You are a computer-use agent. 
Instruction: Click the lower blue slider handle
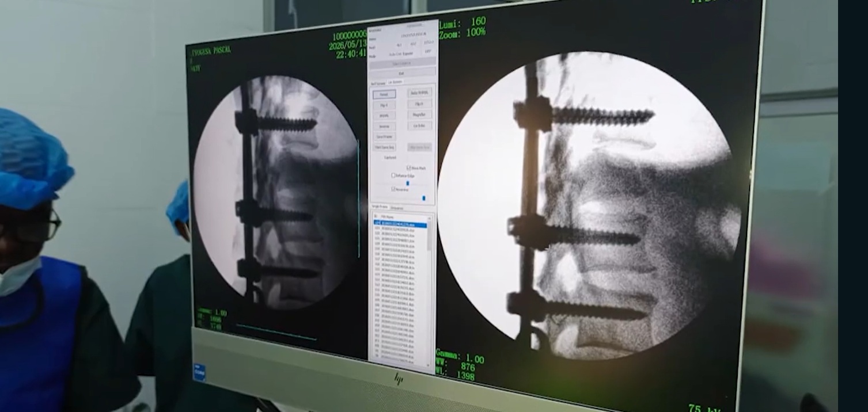424,198
